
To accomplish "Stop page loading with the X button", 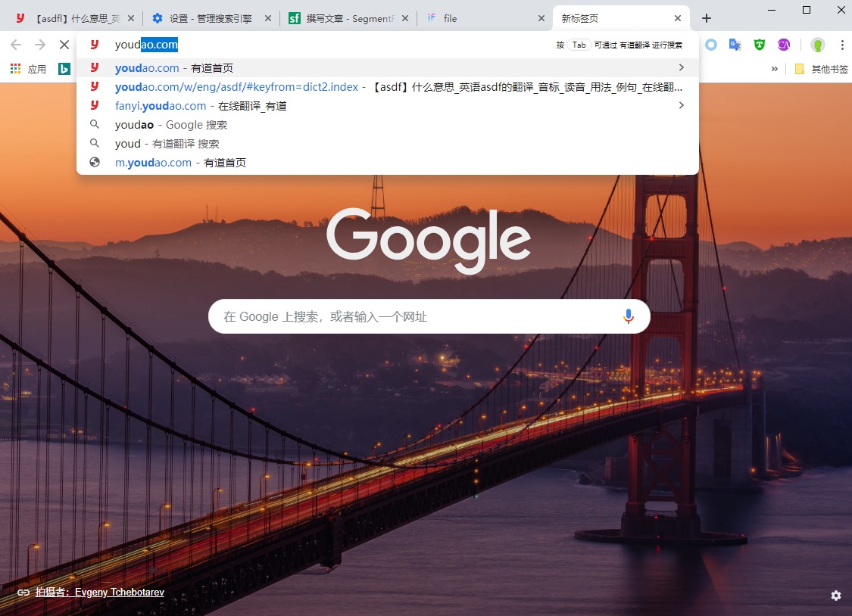I will (64, 45).
